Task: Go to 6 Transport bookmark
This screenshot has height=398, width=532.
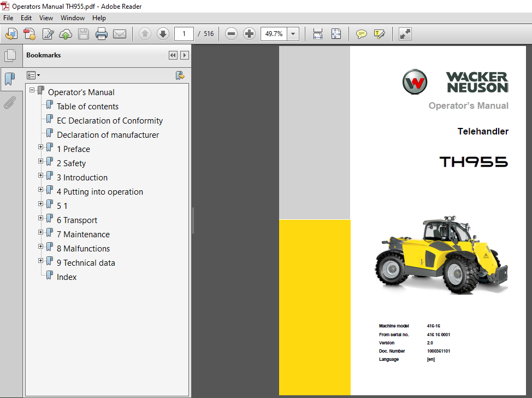Action: point(77,220)
